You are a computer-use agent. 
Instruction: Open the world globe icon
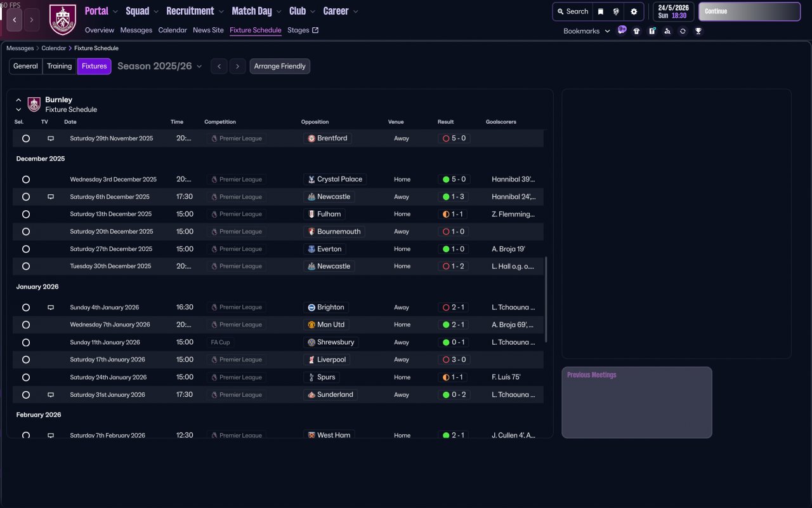(616, 11)
